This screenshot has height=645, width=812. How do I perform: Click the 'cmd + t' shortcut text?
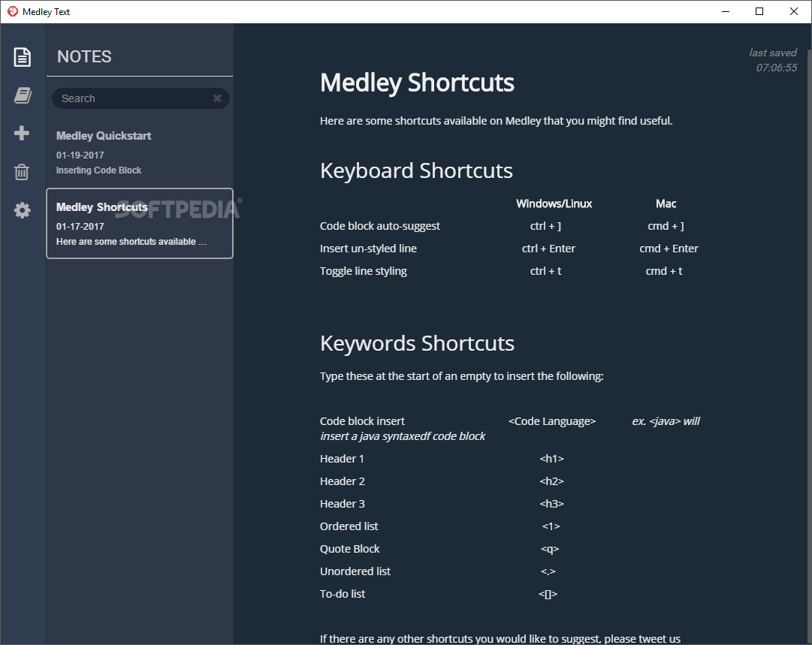click(x=664, y=271)
